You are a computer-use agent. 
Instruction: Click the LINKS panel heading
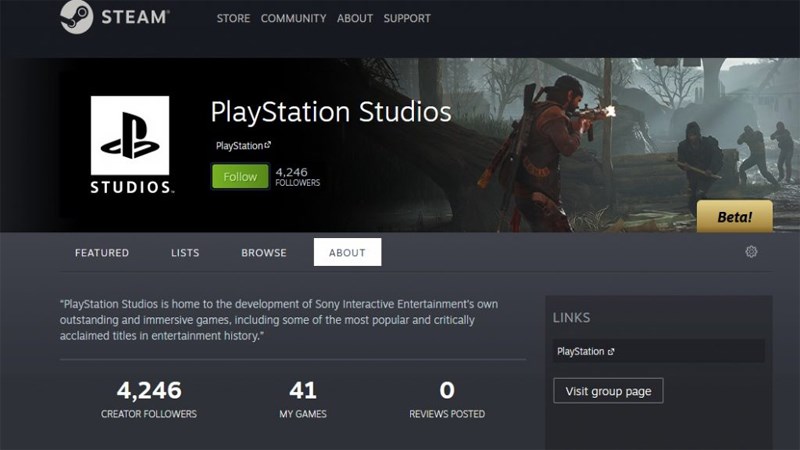click(x=571, y=318)
